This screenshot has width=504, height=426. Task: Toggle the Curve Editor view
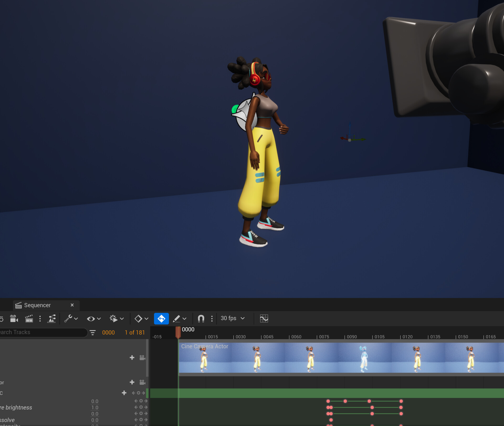[264, 319]
